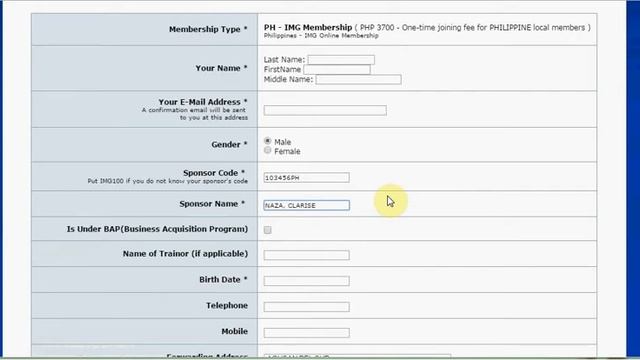Screen dimensions: 640x360
Task: Focus the E-Mail Address text box
Action: point(325,110)
